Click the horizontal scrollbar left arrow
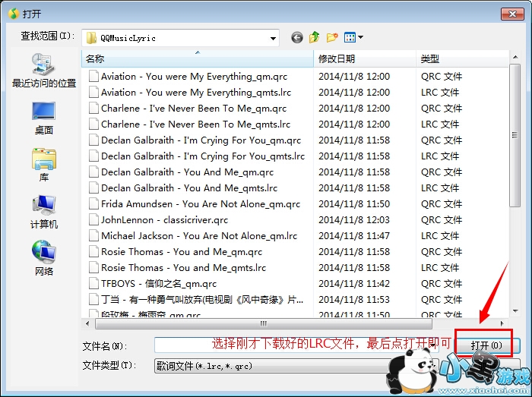The image size is (532, 397). click(87, 323)
